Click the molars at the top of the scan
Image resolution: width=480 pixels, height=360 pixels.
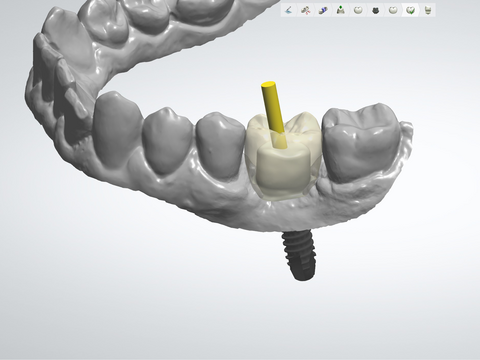[157, 17]
